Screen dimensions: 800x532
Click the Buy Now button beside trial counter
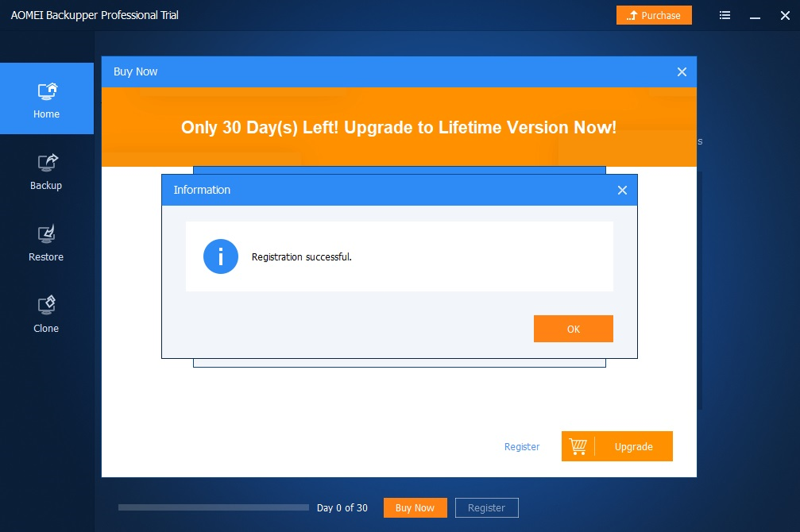tap(415, 507)
